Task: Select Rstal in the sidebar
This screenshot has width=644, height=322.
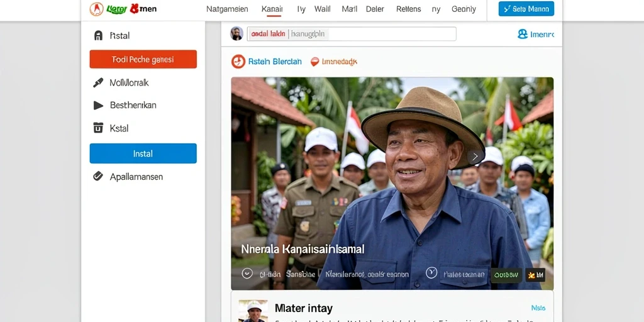Action: pos(119,36)
